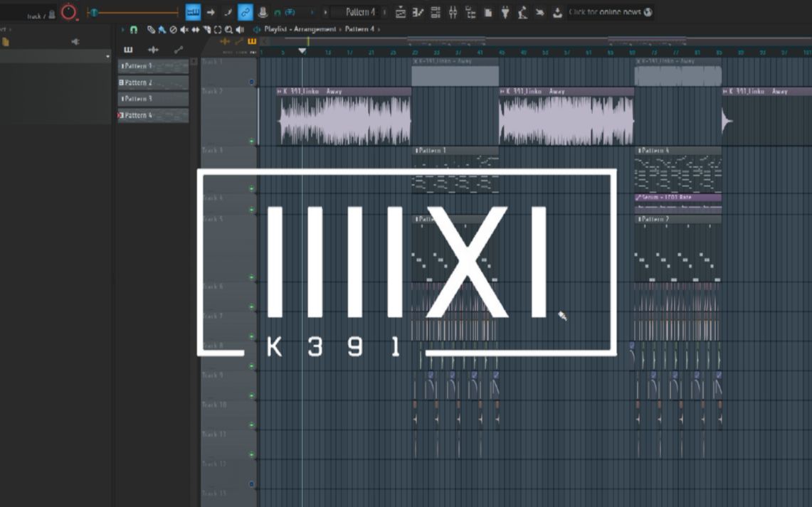Click the Track 2 header label

212,91
